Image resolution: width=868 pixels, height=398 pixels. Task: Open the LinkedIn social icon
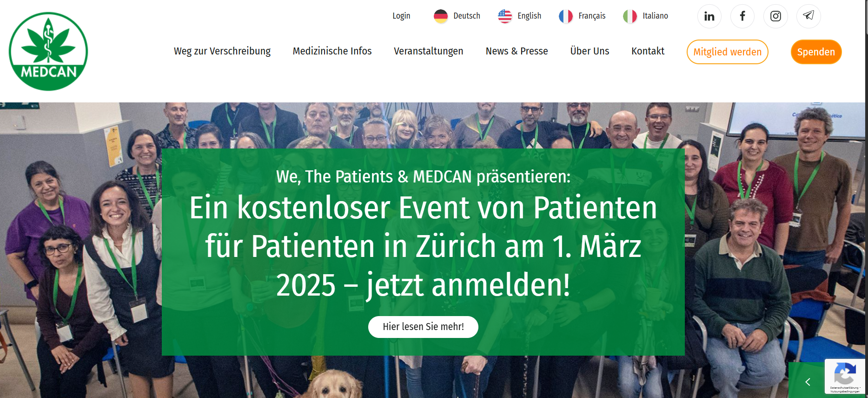tap(709, 16)
